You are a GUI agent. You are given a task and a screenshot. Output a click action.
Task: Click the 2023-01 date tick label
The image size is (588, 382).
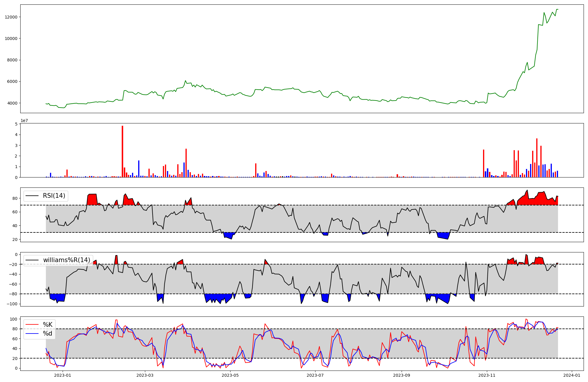[x=63, y=375]
